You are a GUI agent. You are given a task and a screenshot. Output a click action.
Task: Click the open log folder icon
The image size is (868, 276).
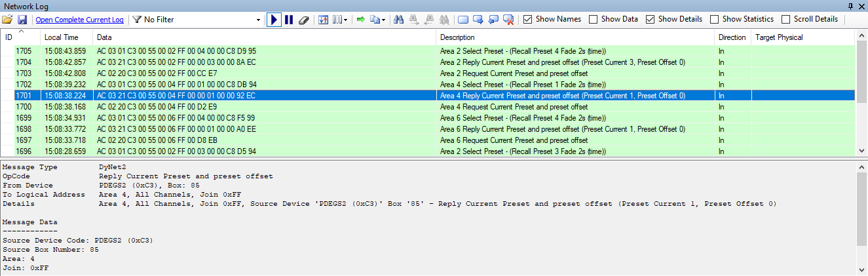[8, 20]
